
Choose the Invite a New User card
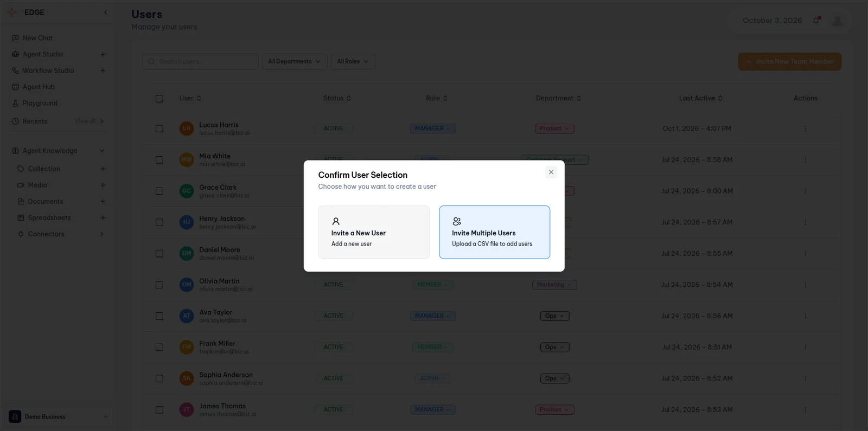click(x=374, y=232)
